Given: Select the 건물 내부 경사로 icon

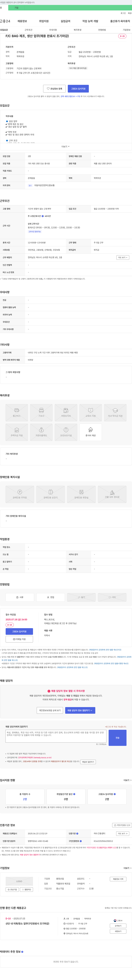Looking at the screenshot, I should (x=112, y=494).
